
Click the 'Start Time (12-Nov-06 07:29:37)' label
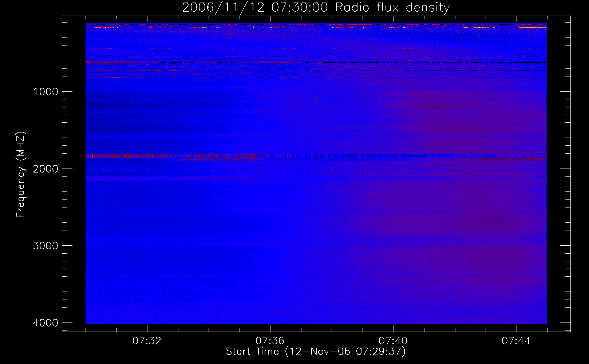316,352
